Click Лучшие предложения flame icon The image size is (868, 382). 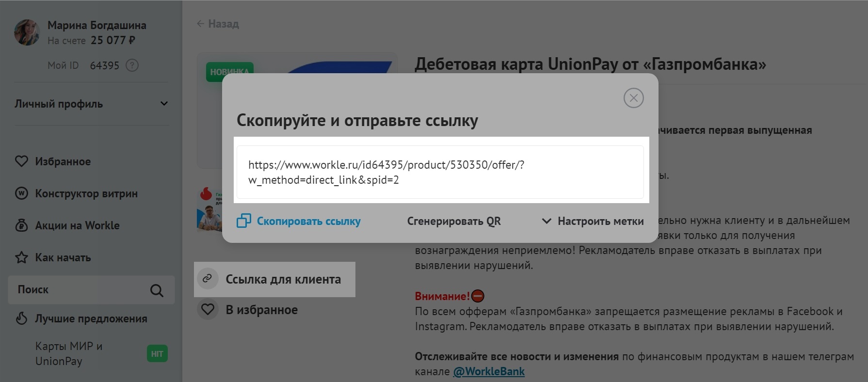[21, 318]
